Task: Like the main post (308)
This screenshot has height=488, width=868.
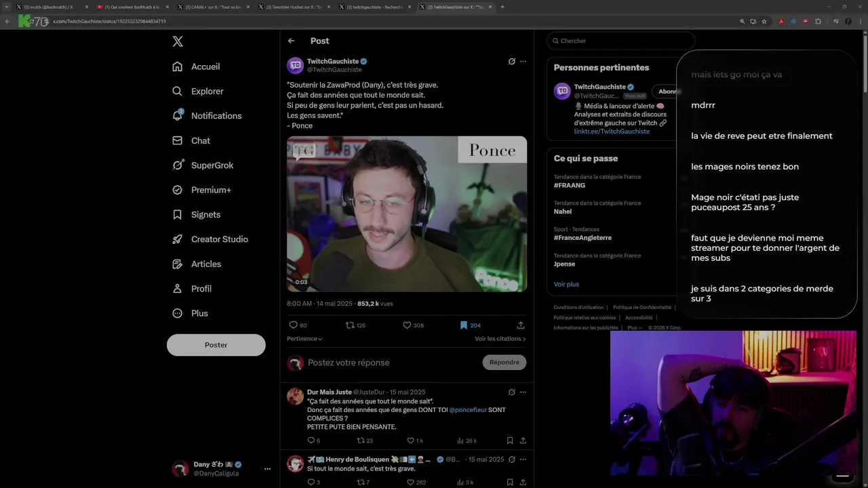Action: (x=413, y=325)
